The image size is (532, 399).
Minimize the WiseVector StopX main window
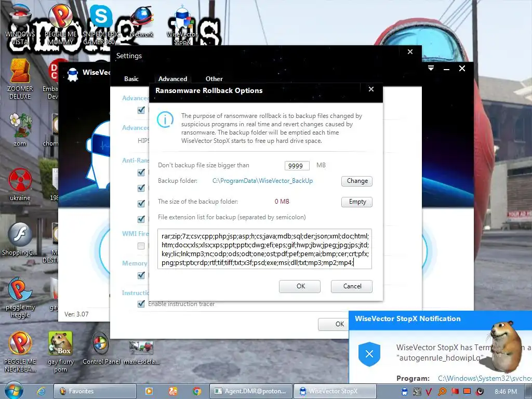point(446,69)
